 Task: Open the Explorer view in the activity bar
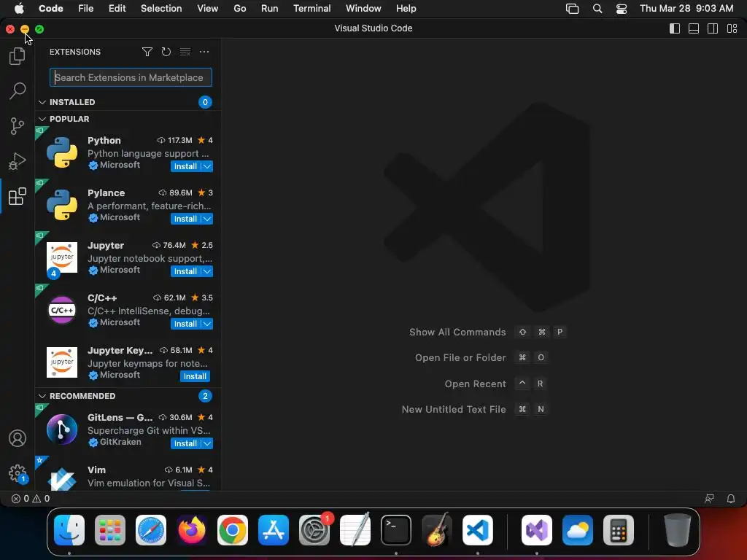point(18,56)
